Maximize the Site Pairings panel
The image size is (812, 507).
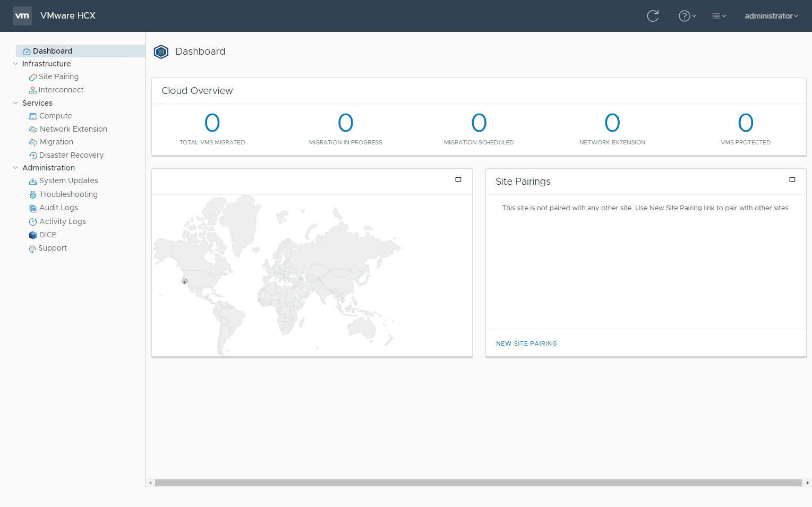coord(792,179)
